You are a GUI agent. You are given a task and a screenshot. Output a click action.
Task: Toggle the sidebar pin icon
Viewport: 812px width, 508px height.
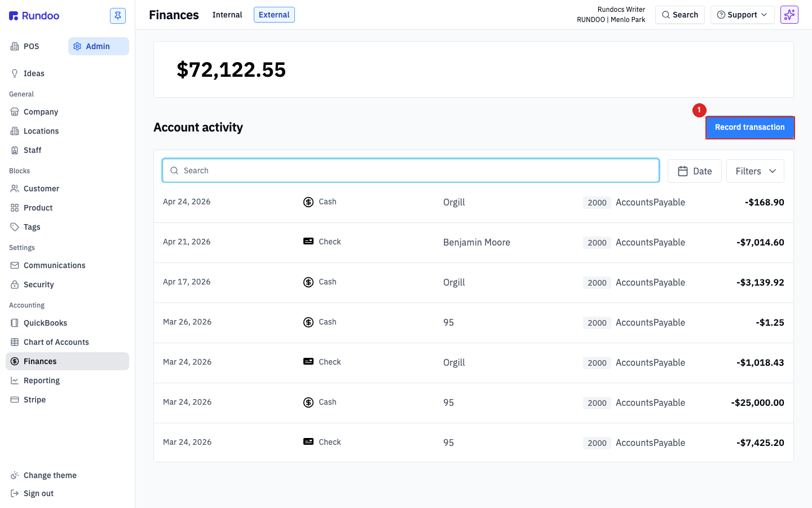118,16
